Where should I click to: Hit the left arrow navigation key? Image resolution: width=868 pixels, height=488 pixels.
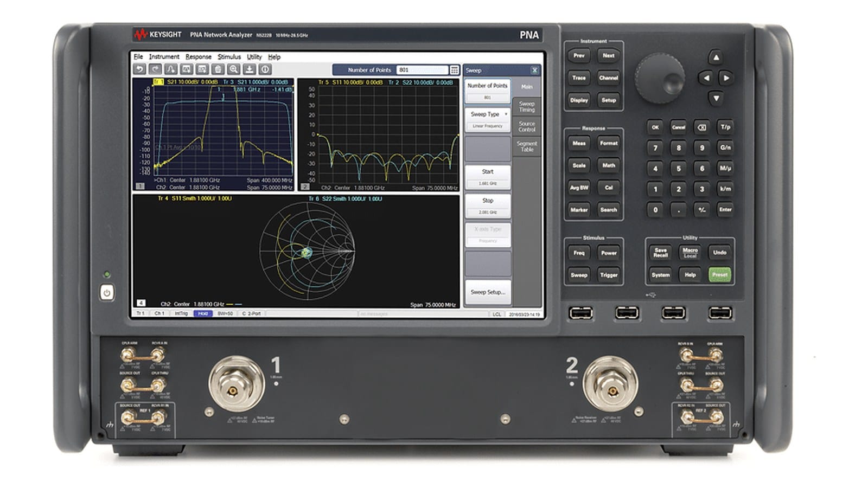tap(706, 78)
